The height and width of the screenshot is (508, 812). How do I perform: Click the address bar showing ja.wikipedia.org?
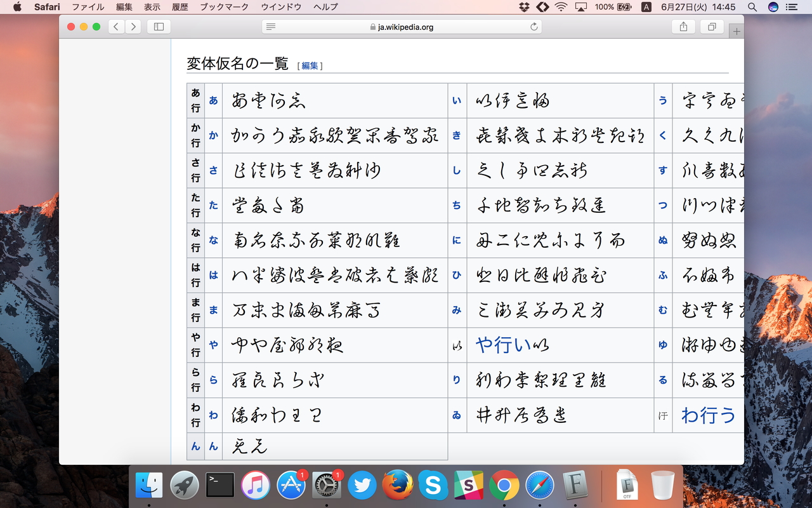(403, 27)
